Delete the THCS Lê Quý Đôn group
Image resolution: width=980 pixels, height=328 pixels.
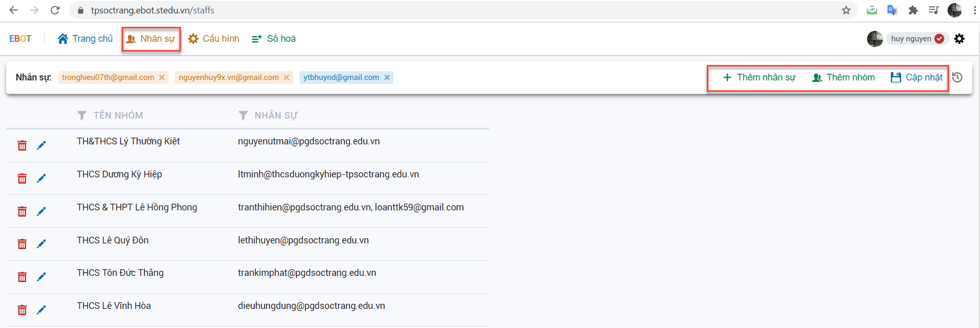pos(22,244)
